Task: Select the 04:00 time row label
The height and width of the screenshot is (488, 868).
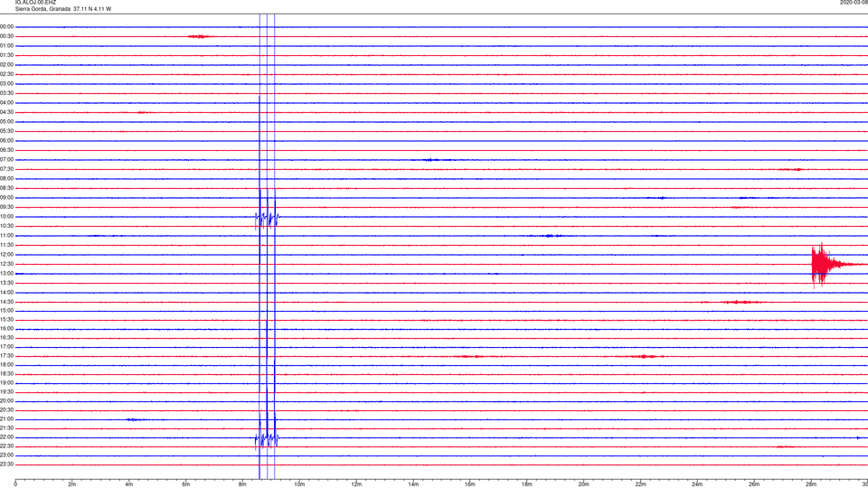Action: pyautogui.click(x=6, y=102)
